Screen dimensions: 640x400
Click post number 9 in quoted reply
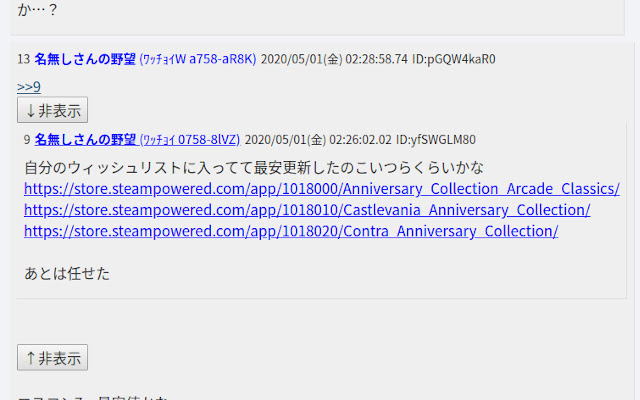[x=27, y=140]
